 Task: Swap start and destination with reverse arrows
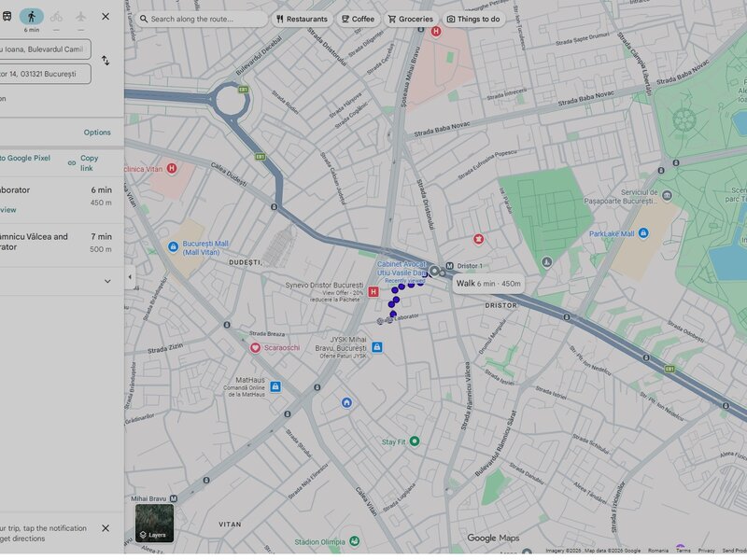coord(106,61)
